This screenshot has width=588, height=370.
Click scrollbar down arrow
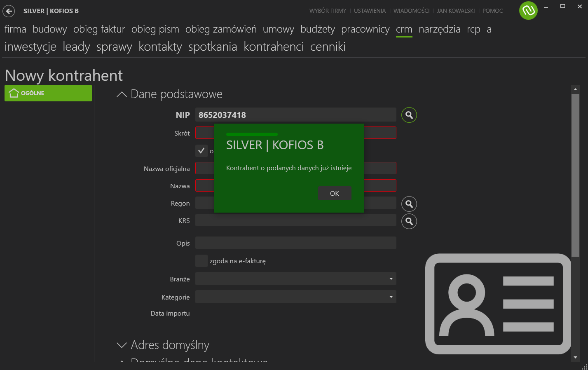(x=575, y=358)
